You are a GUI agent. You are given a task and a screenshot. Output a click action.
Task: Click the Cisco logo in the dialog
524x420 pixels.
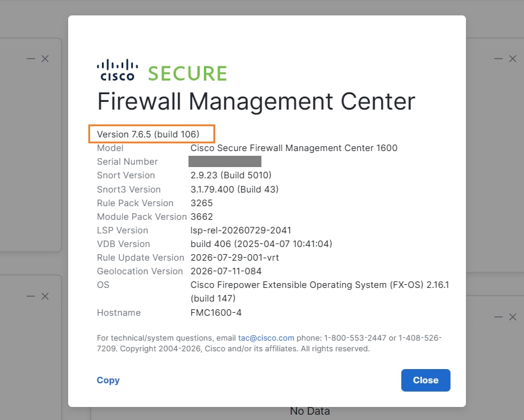click(117, 70)
